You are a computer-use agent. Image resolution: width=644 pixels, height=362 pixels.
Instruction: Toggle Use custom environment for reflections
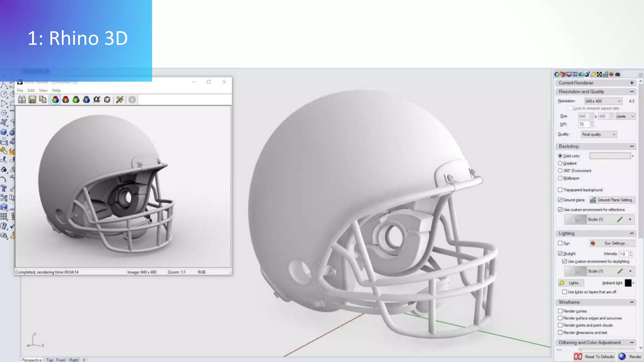click(560, 210)
